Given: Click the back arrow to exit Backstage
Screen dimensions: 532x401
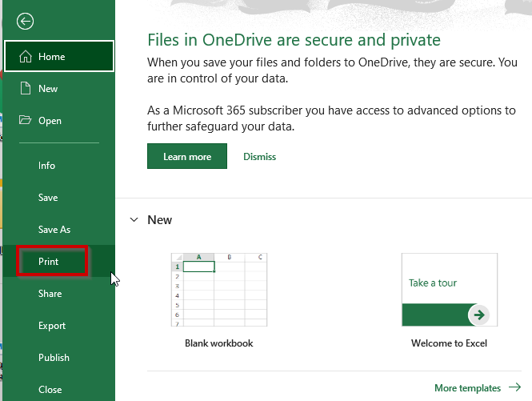Looking at the screenshot, I should pos(25,22).
